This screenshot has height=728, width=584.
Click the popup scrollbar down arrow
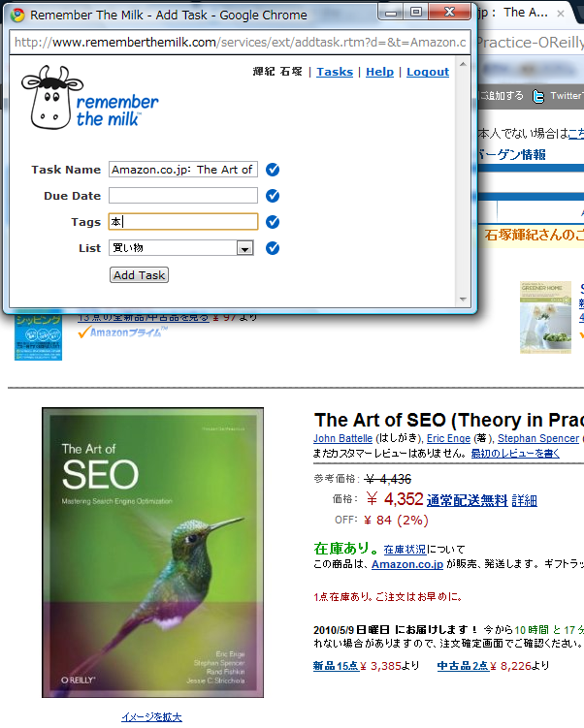pyautogui.click(x=463, y=300)
